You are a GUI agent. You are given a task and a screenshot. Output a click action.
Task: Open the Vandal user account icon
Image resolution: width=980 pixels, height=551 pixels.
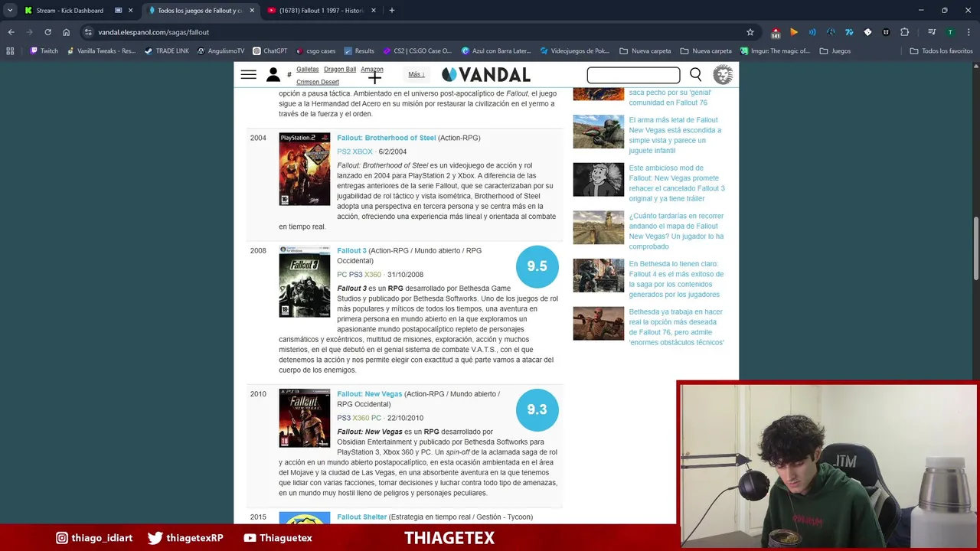point(273,74)
